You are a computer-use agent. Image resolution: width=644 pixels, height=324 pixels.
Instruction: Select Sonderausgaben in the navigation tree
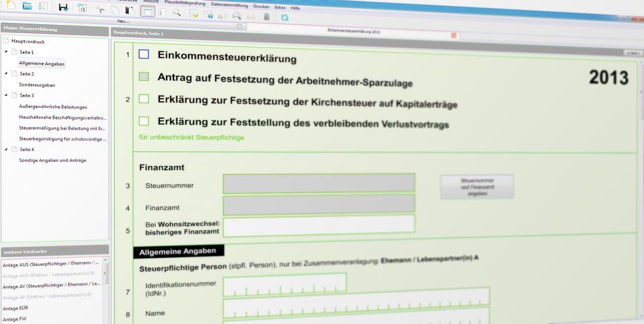(37, 85)
